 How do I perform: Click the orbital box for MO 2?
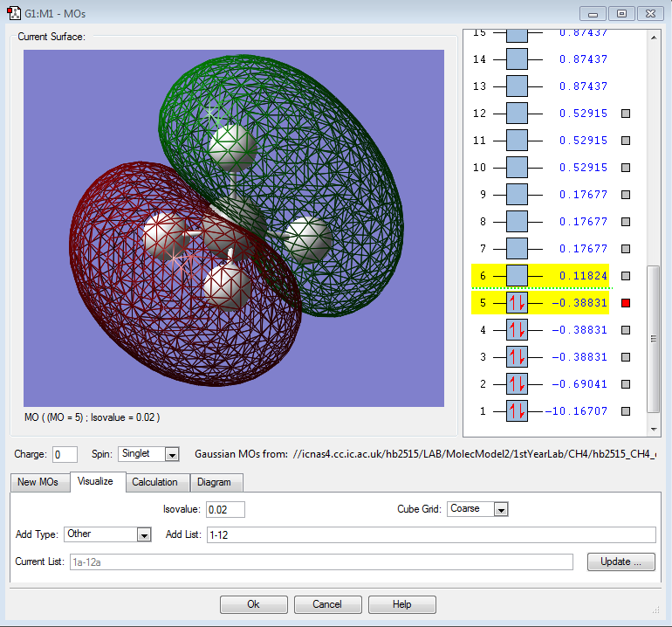[517, 384]
